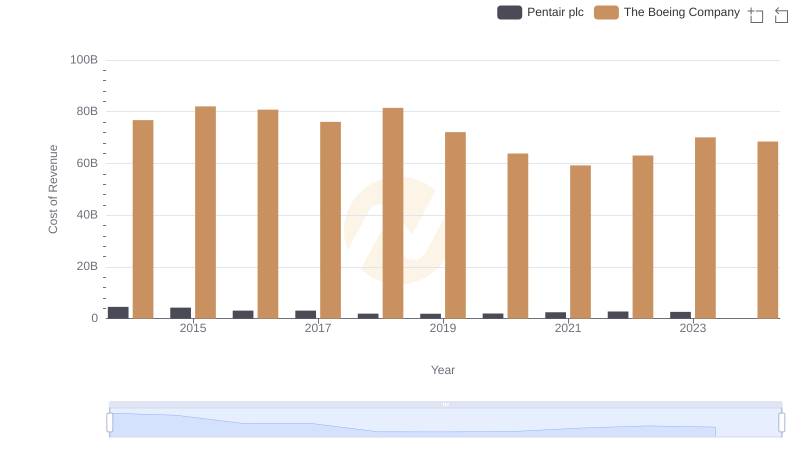
Task: Click the zoom reset icon
Action: coord(781,15)
